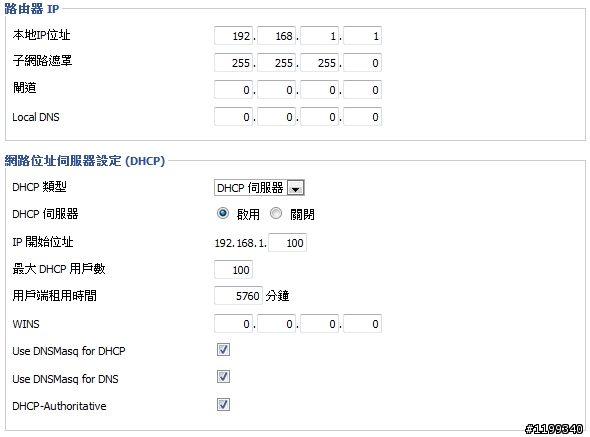This screenshot has height=437, width=590.
Task: Click the 閘道 label
Action: tap(24, 87)
